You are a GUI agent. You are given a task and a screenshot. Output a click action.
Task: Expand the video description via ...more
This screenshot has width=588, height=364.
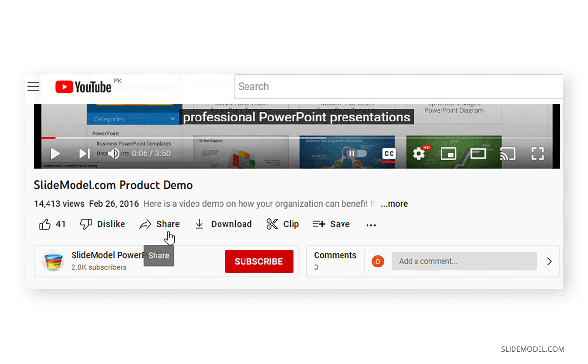point(394,204)
